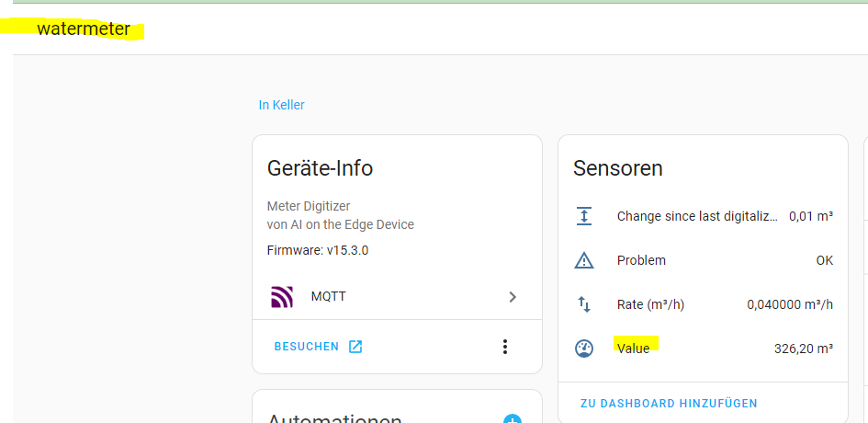
Task: Click the gauge icon beside Value
Action: (584, 349)
